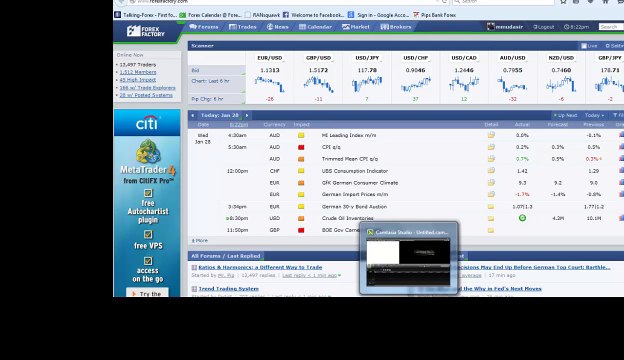624x360 pixels.
Task: Click orange impact icon on Trimmed Mean CPI row
Action: pyautogui.click(x=301, y=159)
